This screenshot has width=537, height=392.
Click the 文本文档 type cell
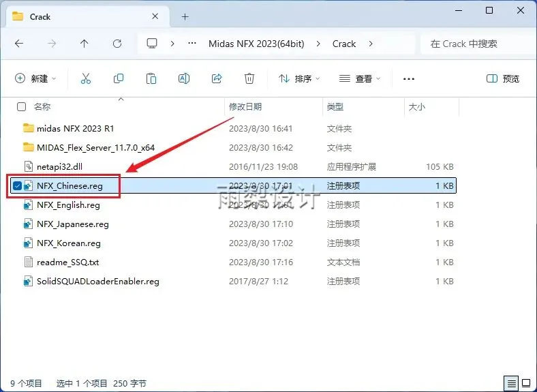343,262
